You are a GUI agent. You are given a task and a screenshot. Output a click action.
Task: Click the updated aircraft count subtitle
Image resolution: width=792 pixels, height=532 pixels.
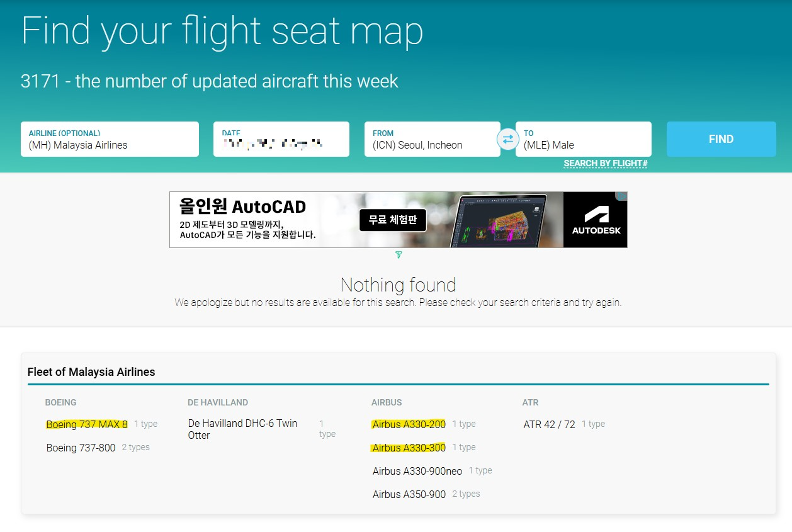pos(210,81)
